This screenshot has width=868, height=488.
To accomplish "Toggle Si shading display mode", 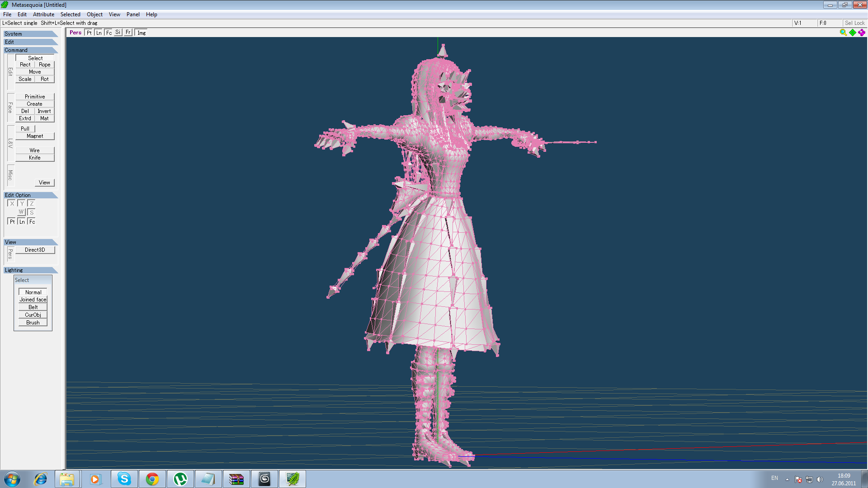I will tap(118, 32).
